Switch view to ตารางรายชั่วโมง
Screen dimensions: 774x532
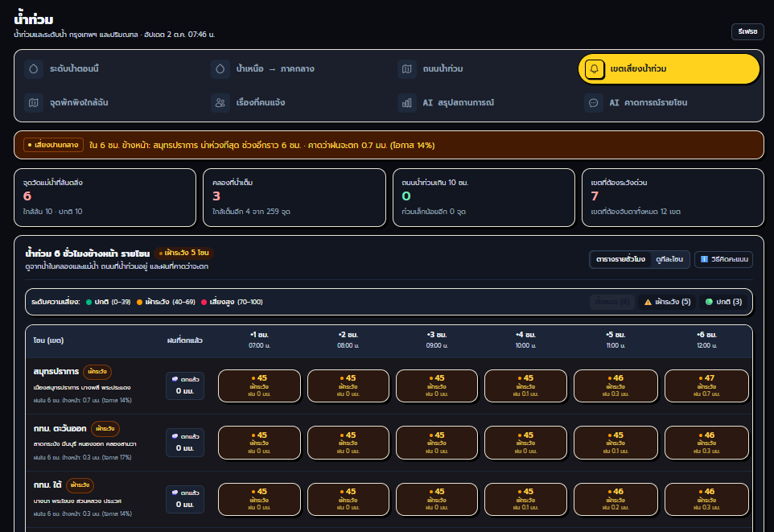tap(620, 259)
